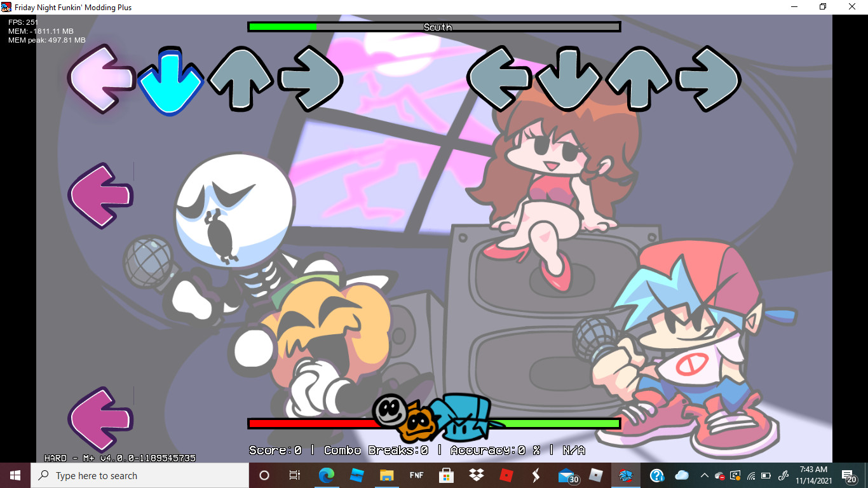Open the gray tilted square Roblox icon
The image size is (868, 488).
[x=596, y=475]
